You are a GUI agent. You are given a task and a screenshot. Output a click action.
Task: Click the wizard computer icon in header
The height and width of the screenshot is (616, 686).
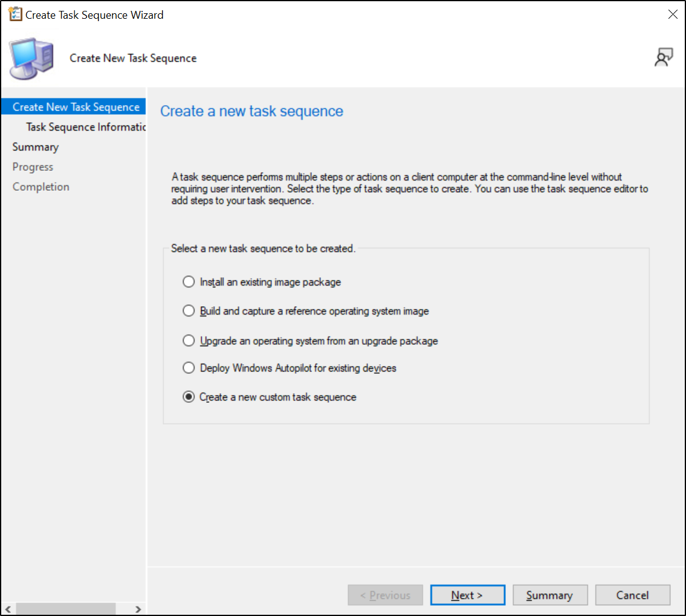[x=32, y=58]
